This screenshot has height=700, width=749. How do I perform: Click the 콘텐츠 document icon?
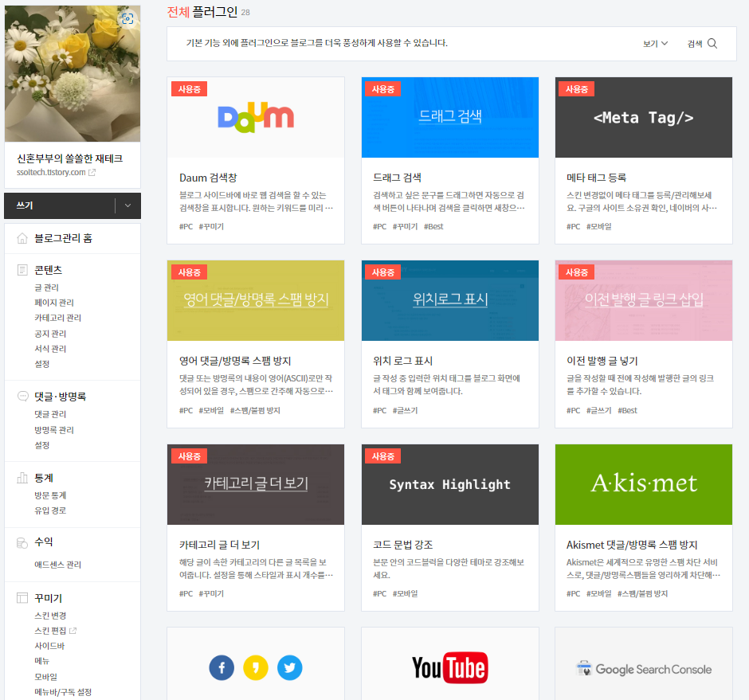(22, 270)
